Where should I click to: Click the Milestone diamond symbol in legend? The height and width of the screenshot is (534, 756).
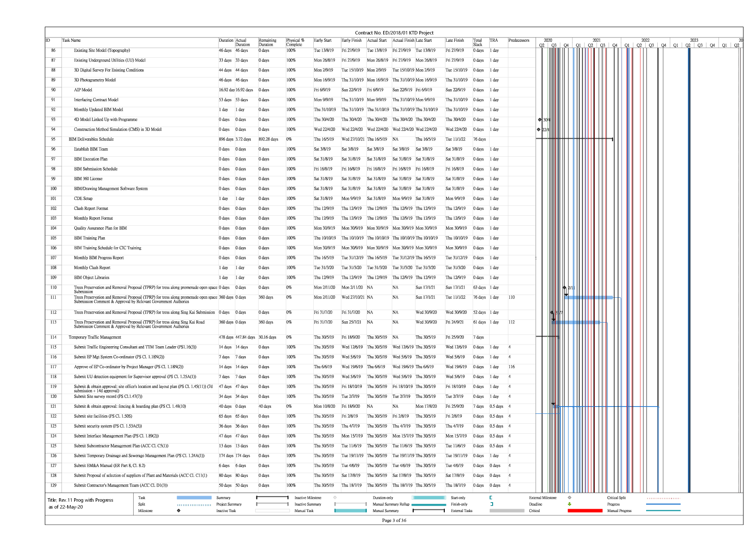(x=178, y=511)
